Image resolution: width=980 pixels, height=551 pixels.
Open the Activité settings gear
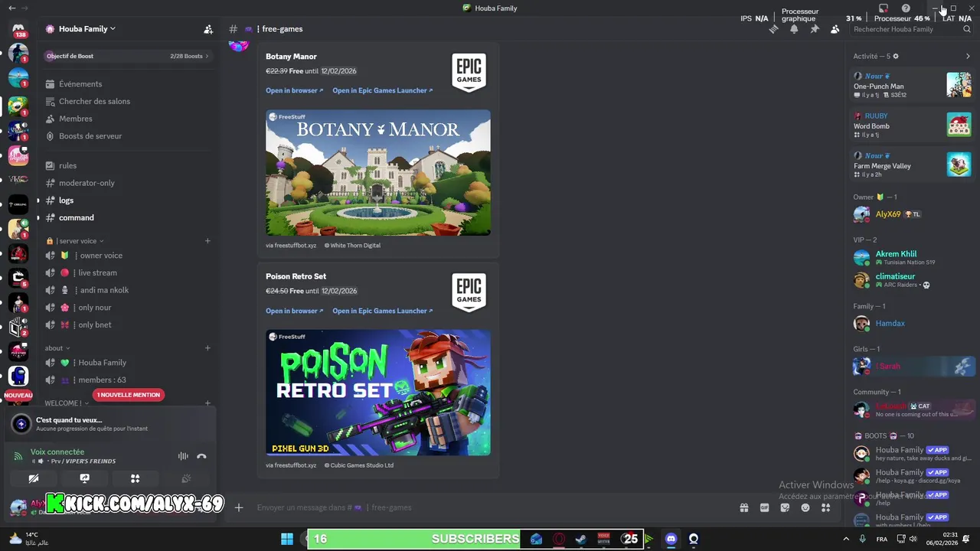pos(896,56)
